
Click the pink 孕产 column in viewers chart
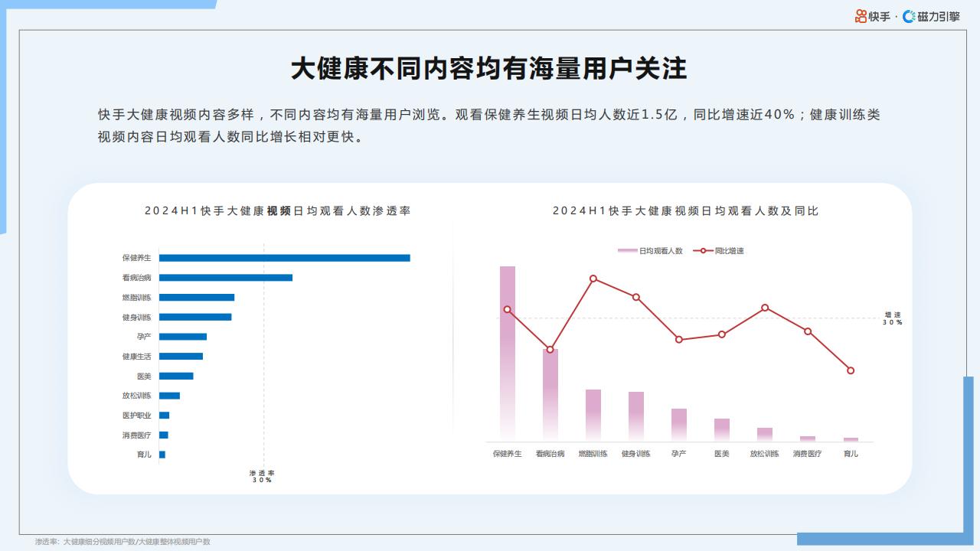(x=679, y=425)
